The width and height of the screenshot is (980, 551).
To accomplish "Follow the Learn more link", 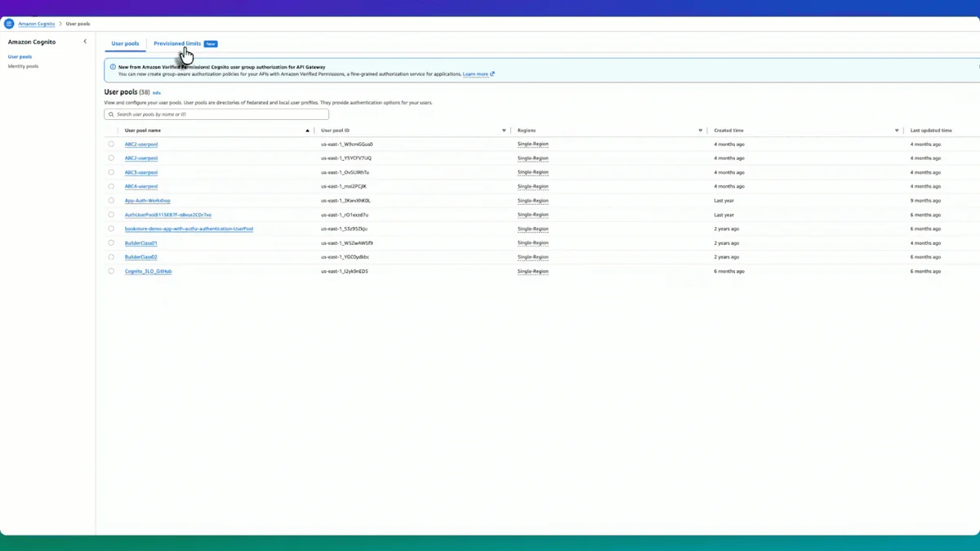I will point(478,74).
